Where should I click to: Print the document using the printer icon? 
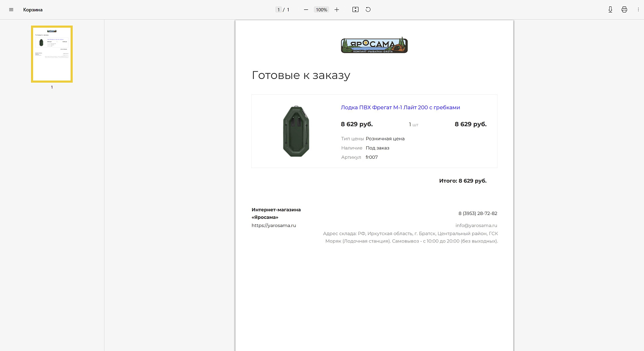tap(624, 9)
